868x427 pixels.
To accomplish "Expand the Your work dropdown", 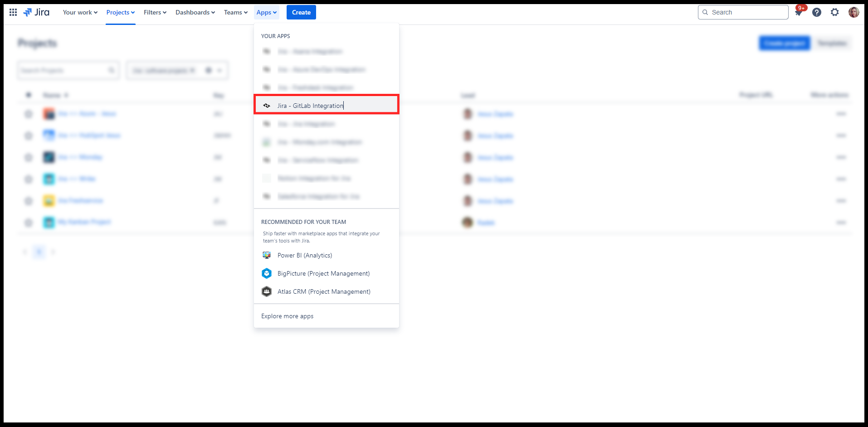I will pos(80,12).
